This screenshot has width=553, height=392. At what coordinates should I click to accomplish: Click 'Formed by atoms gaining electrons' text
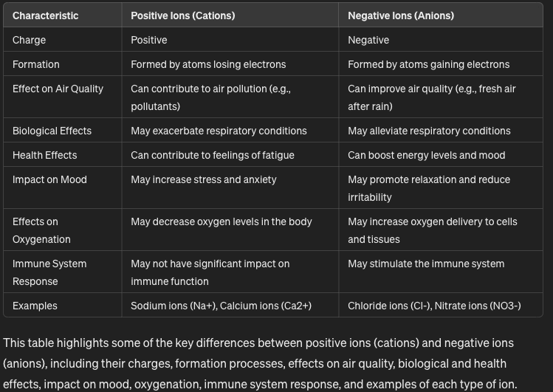point(428,64)
